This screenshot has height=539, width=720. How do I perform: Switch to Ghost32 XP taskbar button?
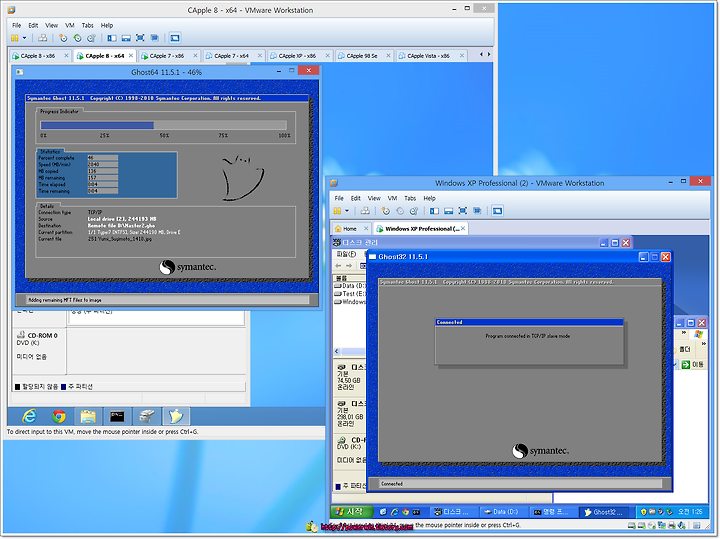[605, 512]
